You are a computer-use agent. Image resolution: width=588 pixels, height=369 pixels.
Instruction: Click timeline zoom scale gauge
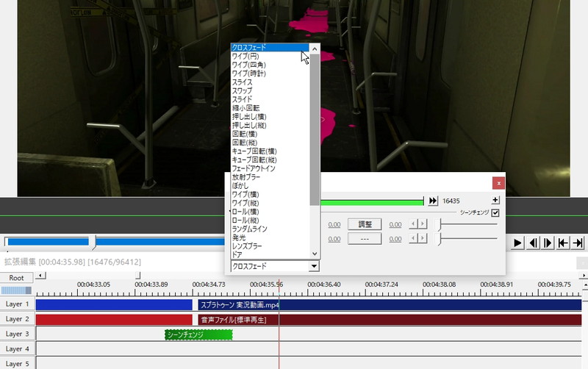[x=16, y=290]
